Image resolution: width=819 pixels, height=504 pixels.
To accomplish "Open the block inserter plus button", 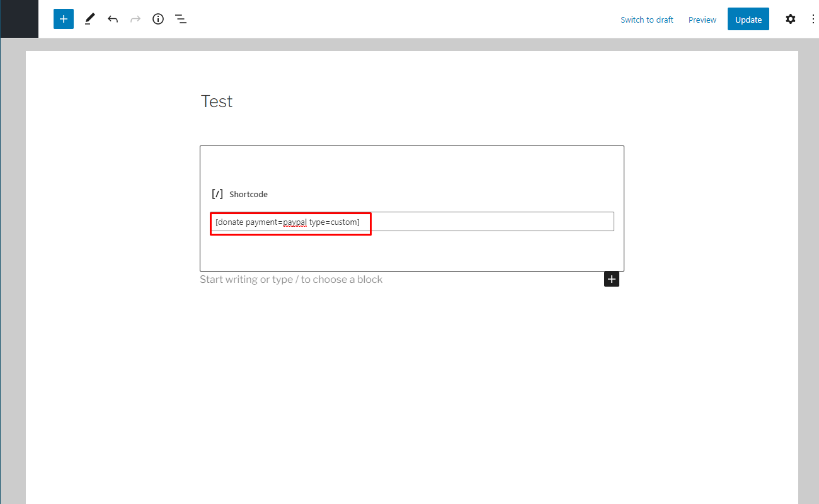I will click(64, 19).
